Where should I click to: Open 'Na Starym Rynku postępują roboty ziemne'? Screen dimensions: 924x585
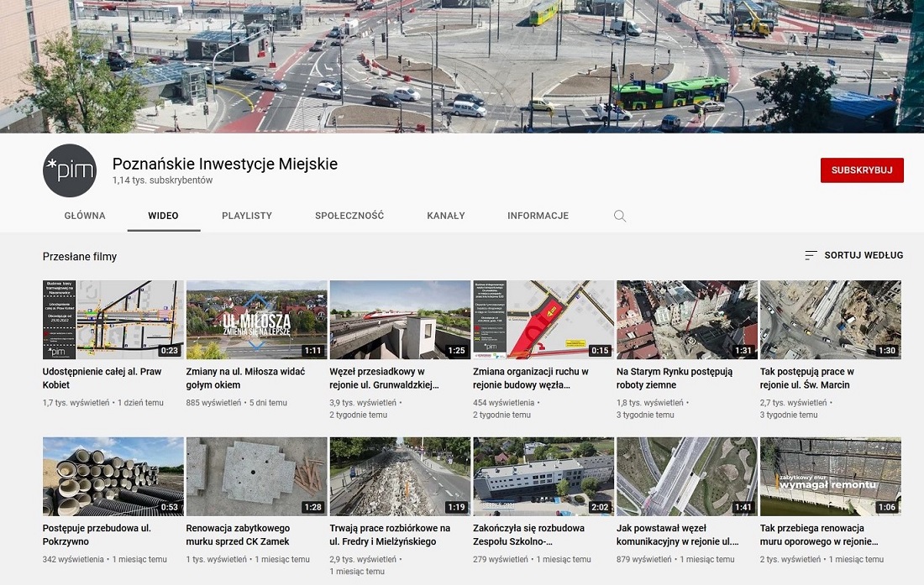pos(686,319)
